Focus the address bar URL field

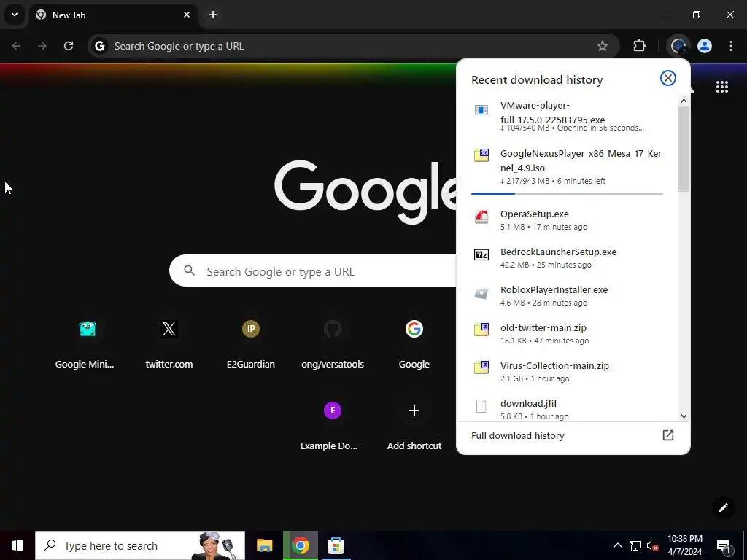coord(352,46)
